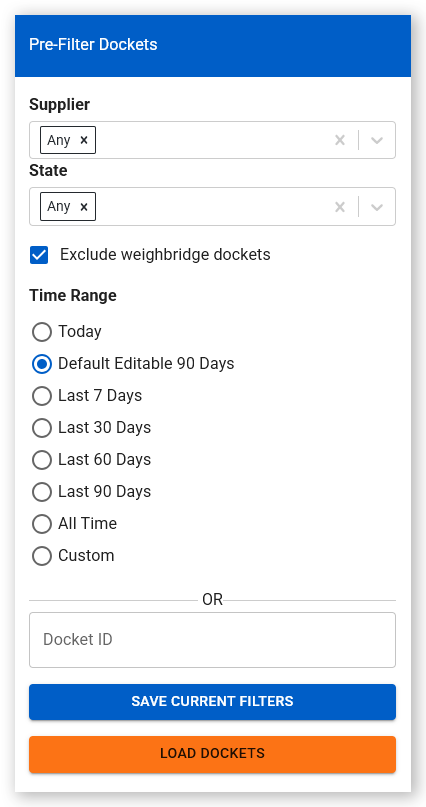426x807 pixels.
Task: Remove the Any tag from State
Action: pos(84,206)
